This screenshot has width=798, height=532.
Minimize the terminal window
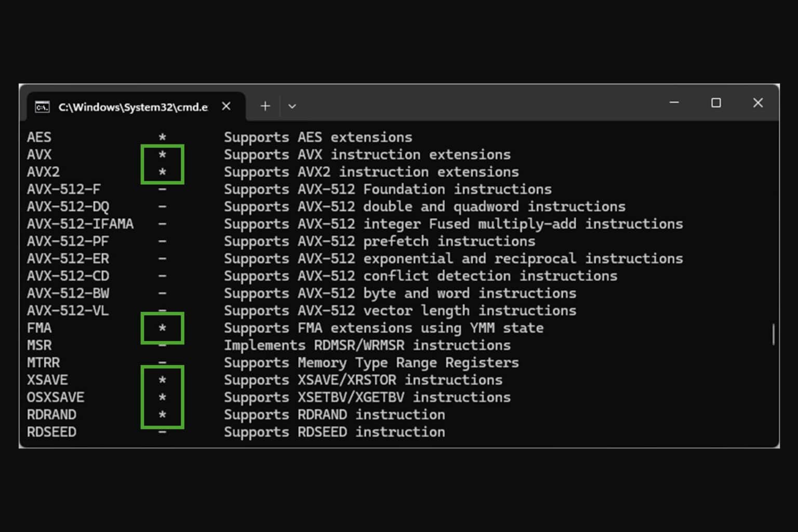click(x=674, y=103)
